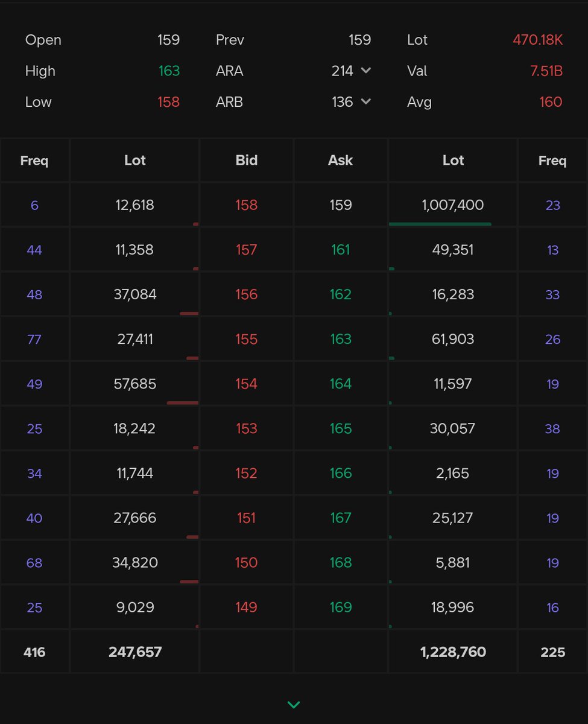Screen dimensions: 588x724
Task: Click the Bid column header
Action: click(x=247, y=160)
